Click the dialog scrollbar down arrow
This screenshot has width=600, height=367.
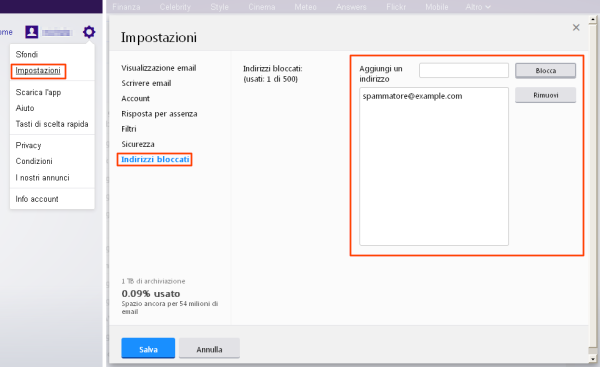click(593, 359)
